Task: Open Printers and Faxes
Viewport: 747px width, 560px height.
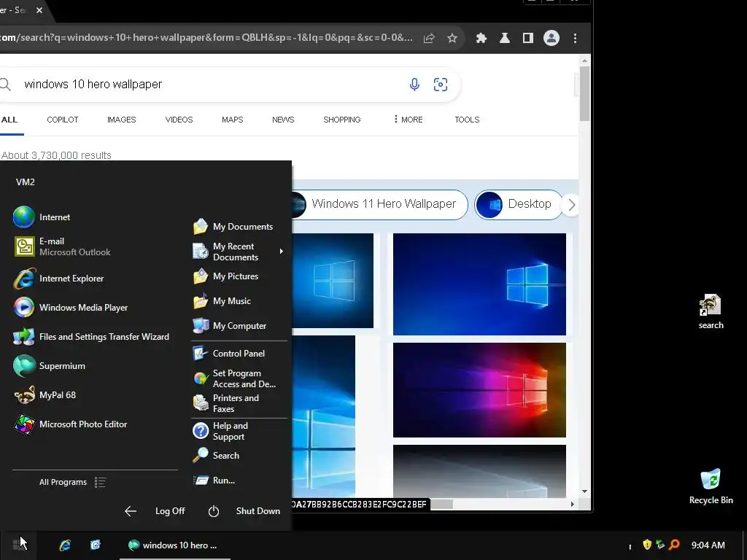Action: pos(226,403)
